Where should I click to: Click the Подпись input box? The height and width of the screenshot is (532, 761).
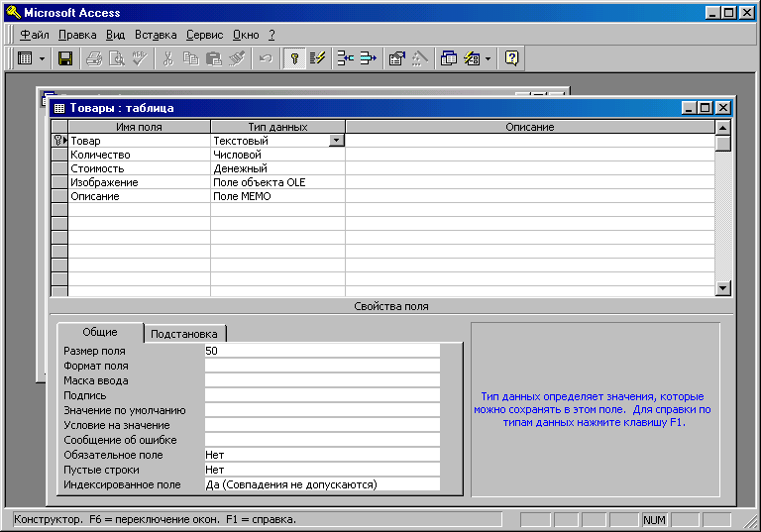point(322,395)
